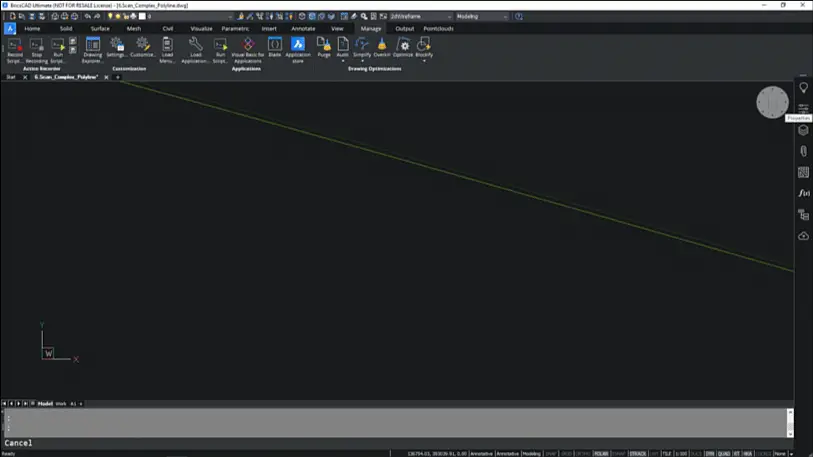Click the Overkill broom icon

tap(382, 47)
